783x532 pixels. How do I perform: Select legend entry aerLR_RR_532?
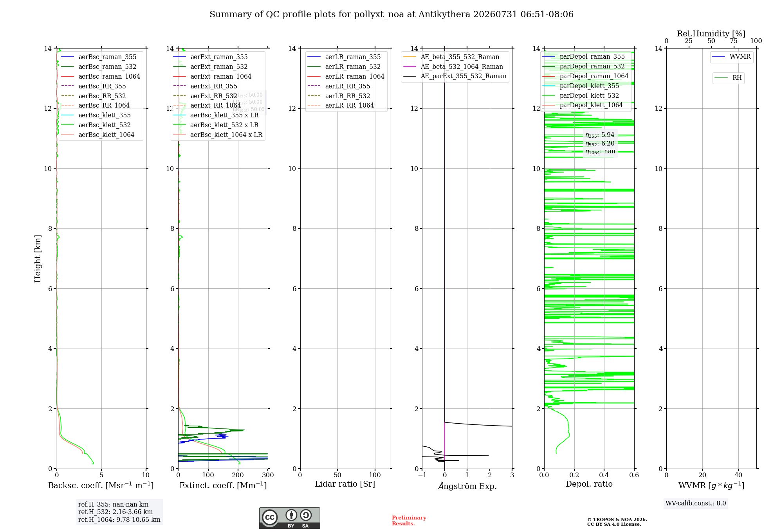pos(339,96)
